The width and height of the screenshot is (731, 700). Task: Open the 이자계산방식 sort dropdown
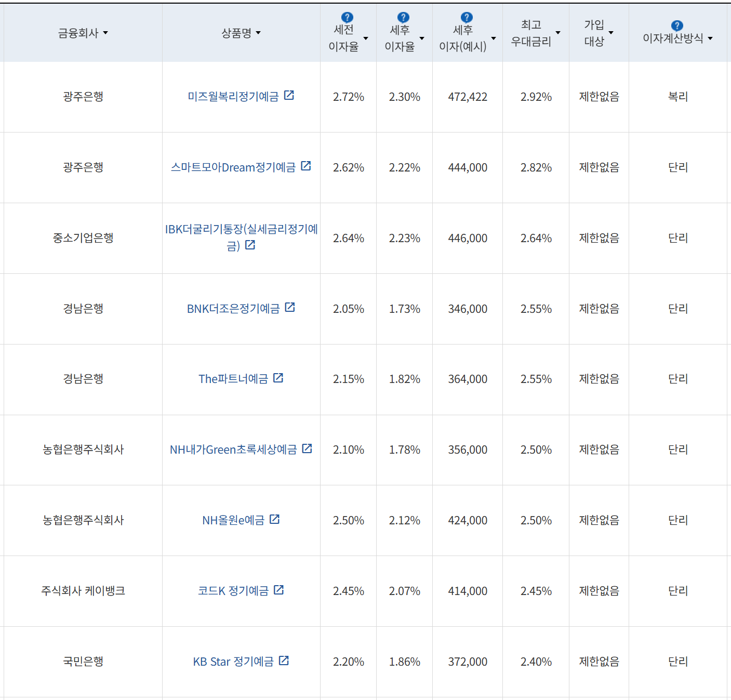(711, 39)
